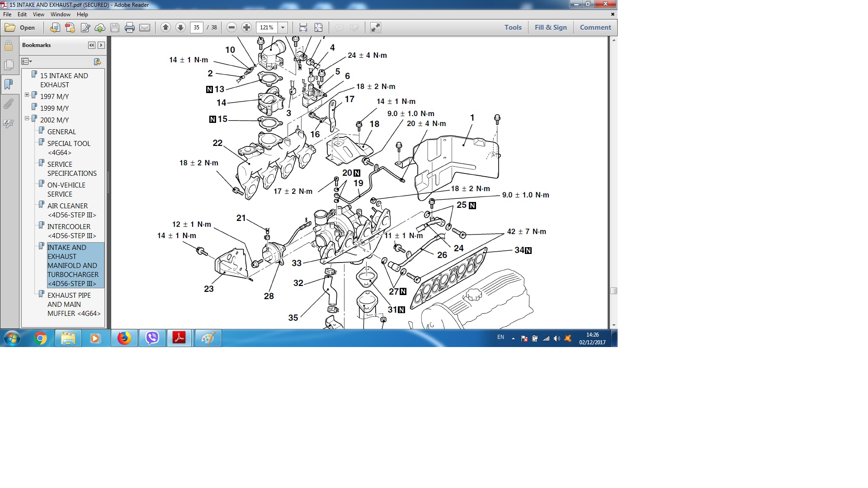Select the ON-VEHICLE SERVICE bookmark
Viewport: 868px width, 488px height.
tap(66, 189)
